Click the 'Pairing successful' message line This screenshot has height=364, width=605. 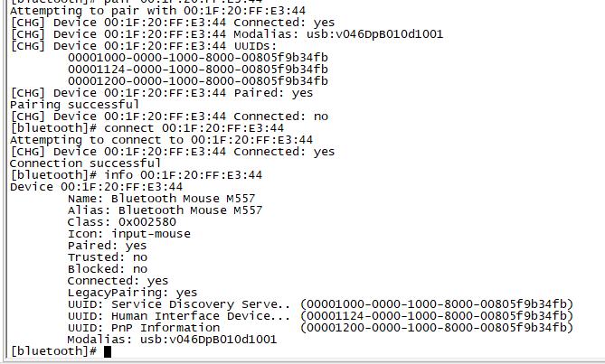[74, 105]
